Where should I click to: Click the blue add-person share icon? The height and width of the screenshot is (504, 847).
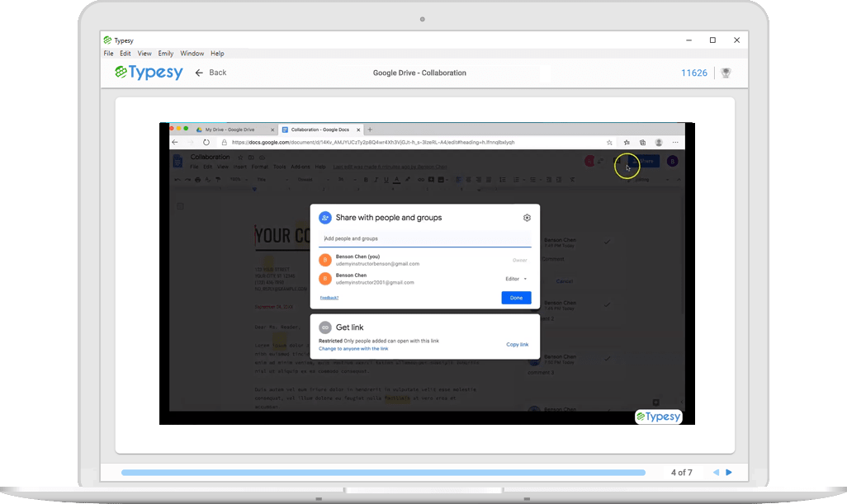(x=325, y=218)
